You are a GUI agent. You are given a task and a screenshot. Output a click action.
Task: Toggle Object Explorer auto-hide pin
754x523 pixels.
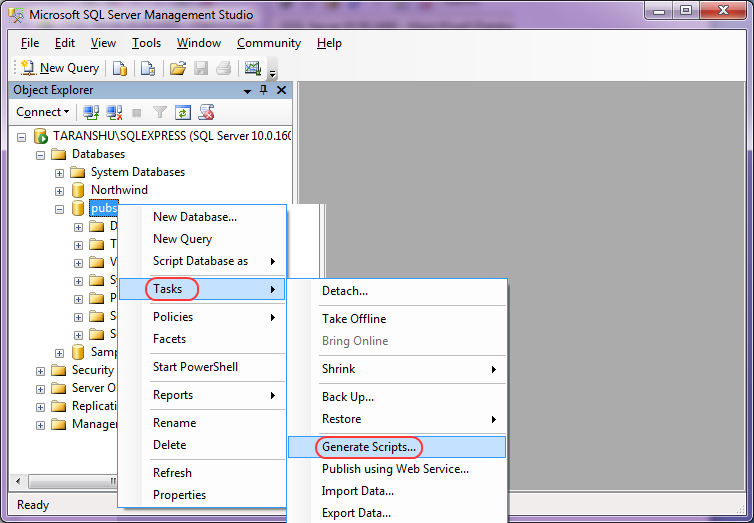tap(264, 90)
